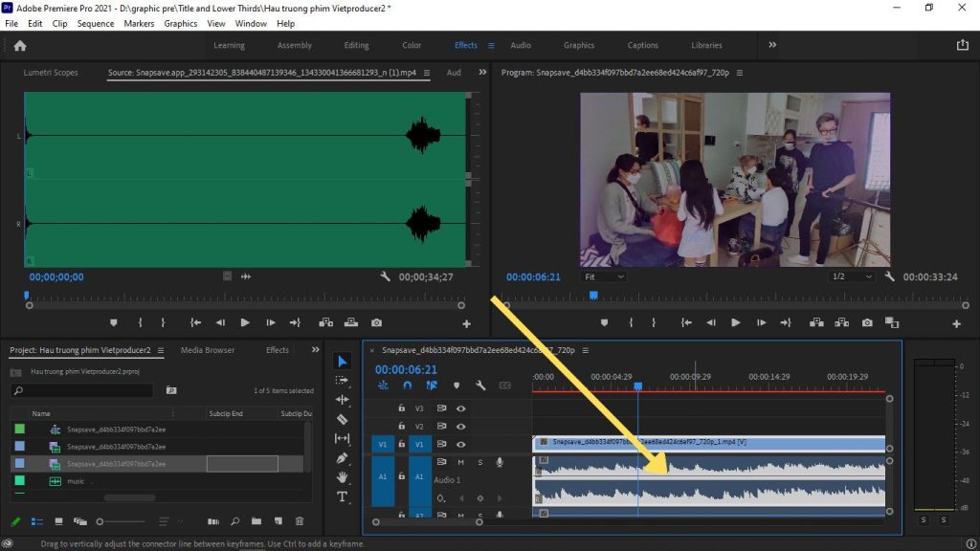The image size is (980, 551).
Task: Open the Sequence menu
Action: click(95, 23)
